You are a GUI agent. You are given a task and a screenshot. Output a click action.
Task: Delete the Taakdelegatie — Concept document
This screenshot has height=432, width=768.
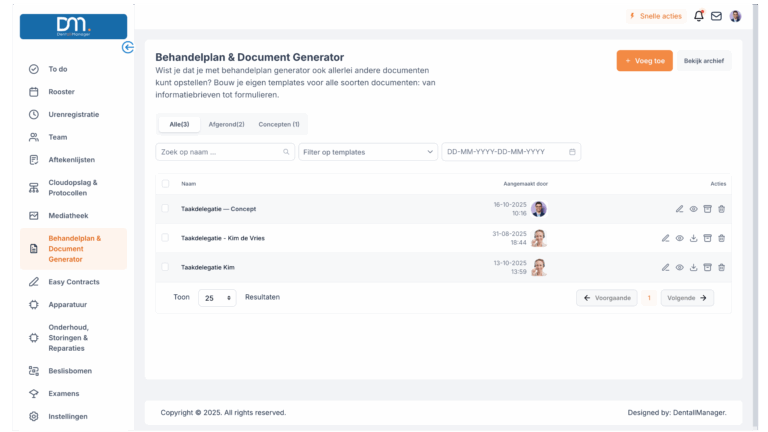point(721,209)
